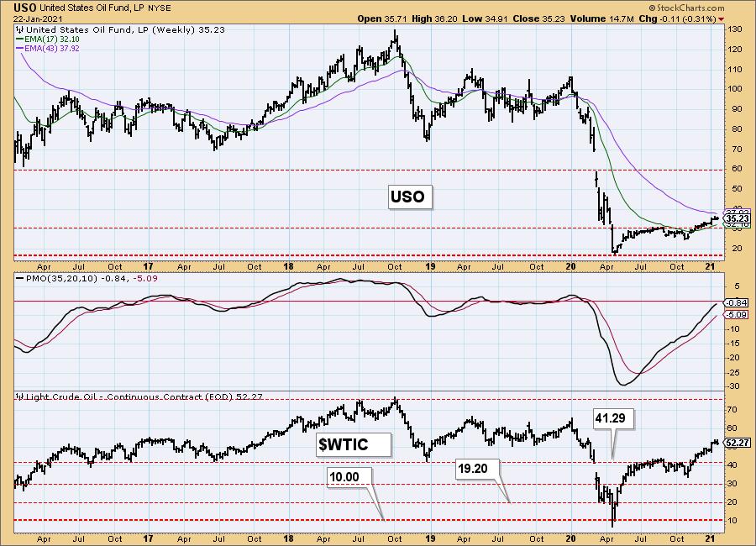Viewport: 756px width, 546px height.
Task: Select the USO ticker symbol in the header
Action: [24, 8]
